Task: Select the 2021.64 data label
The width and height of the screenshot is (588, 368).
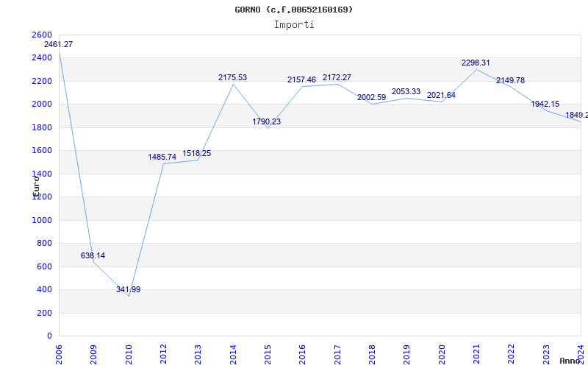Action: [441, 96]
